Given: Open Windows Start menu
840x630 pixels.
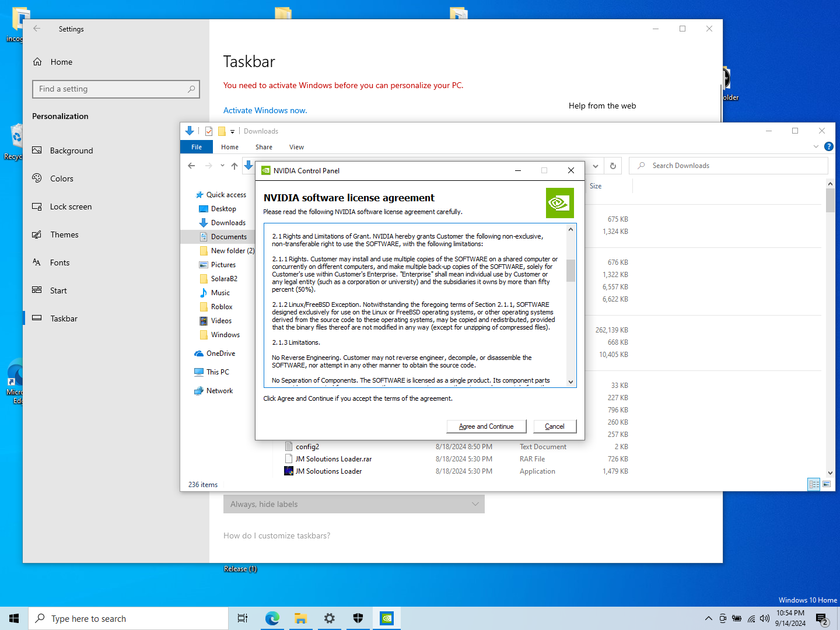Looking at the screenshot, I should [14, 618].
